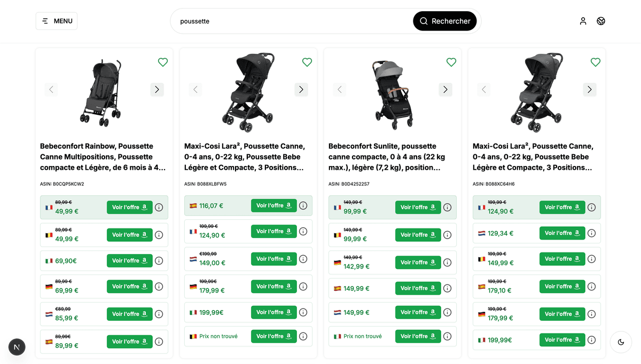Click Voir l'offre for the 142,99 € German price
This screenshot has width=641, height=364.
pyautogui.click(x=418, y=262)
